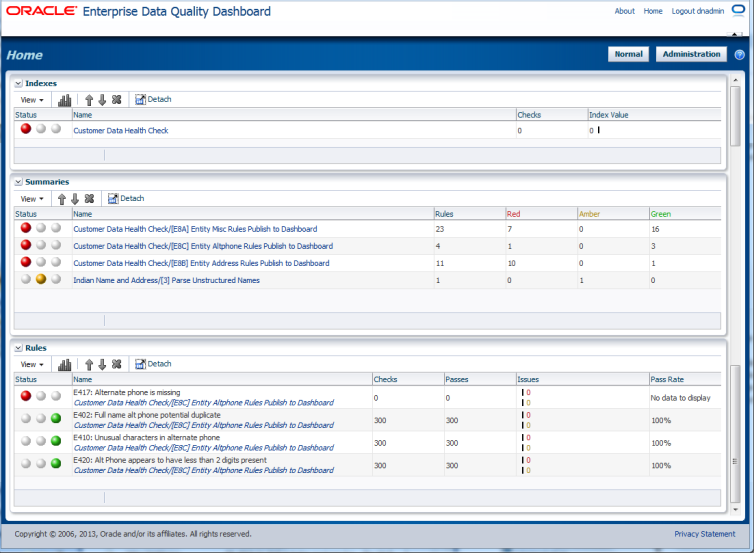Image resolution: width=754 pixels, height=553 pixels.
Task: Delete icon in Summaries toolbar
Action: pos(89,198)
